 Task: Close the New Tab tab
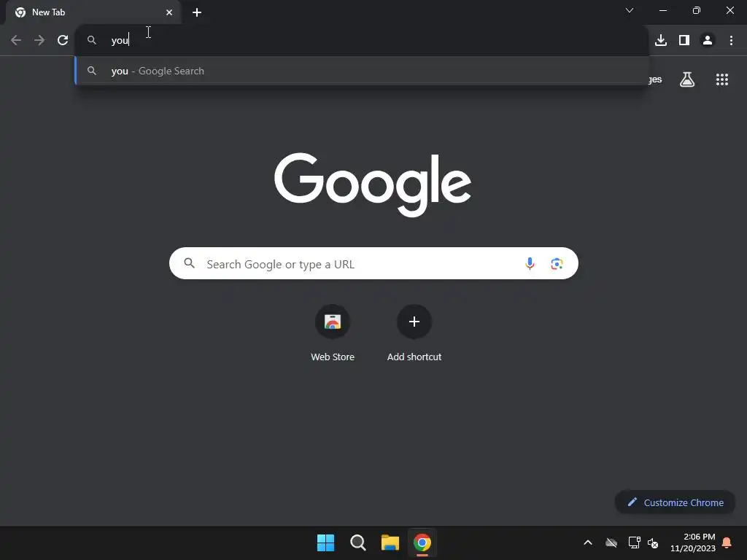tap(169, 12)
